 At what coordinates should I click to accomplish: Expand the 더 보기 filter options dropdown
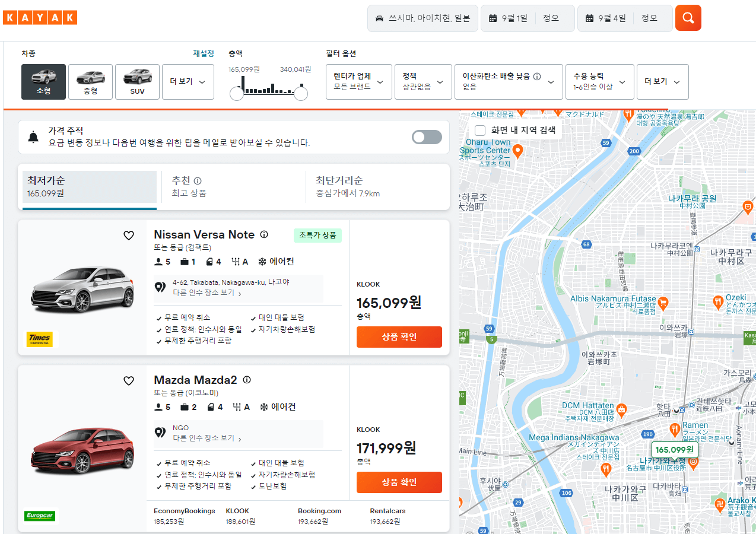click(x=663, y=82)
